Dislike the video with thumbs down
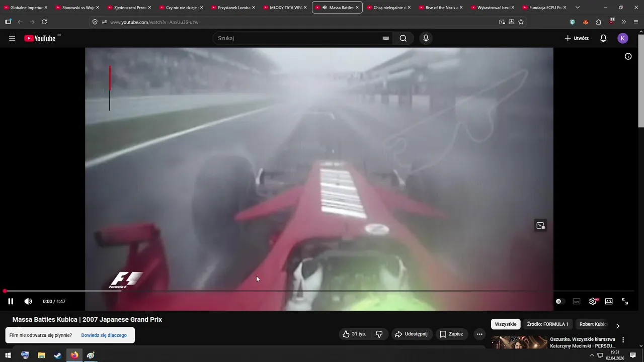This screenshot has width=644, height=362. (x=379, y=334)
